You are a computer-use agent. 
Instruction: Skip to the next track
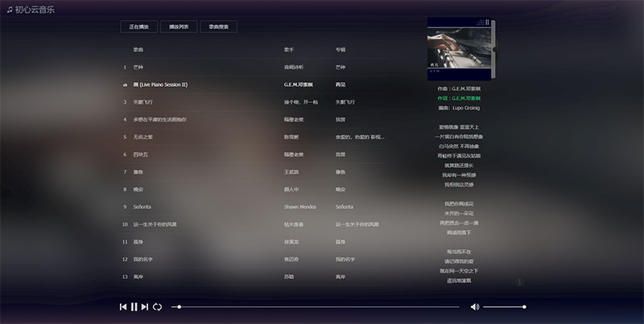pyautogui.click(x=145, y=306)
